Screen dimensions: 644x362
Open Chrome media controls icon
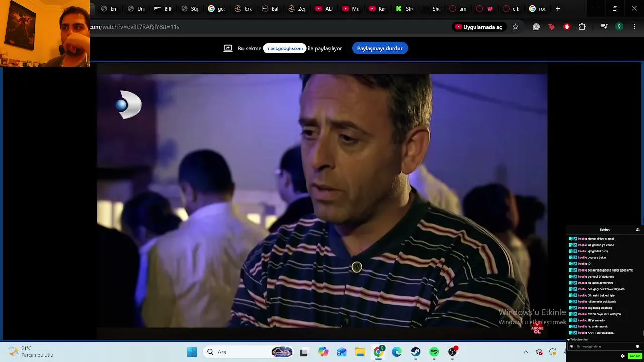click(x=604, y=27)
